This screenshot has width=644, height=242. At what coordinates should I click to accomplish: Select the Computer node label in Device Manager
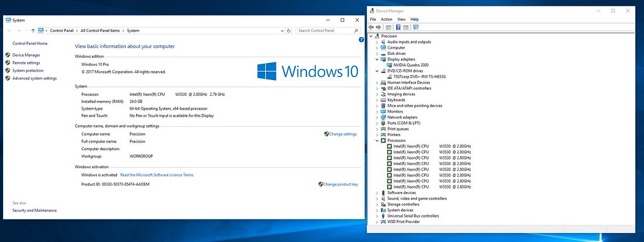pos(397,48)
